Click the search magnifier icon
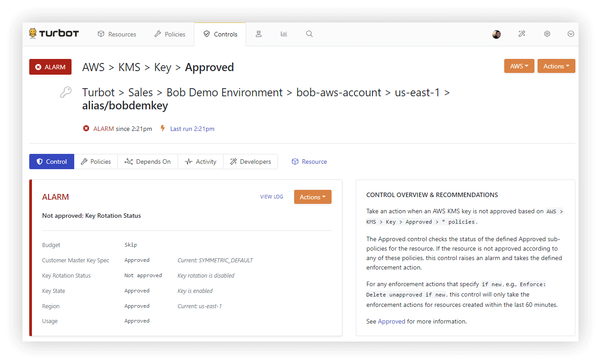Viewport: 601px width, 364px height. [309, 34]
